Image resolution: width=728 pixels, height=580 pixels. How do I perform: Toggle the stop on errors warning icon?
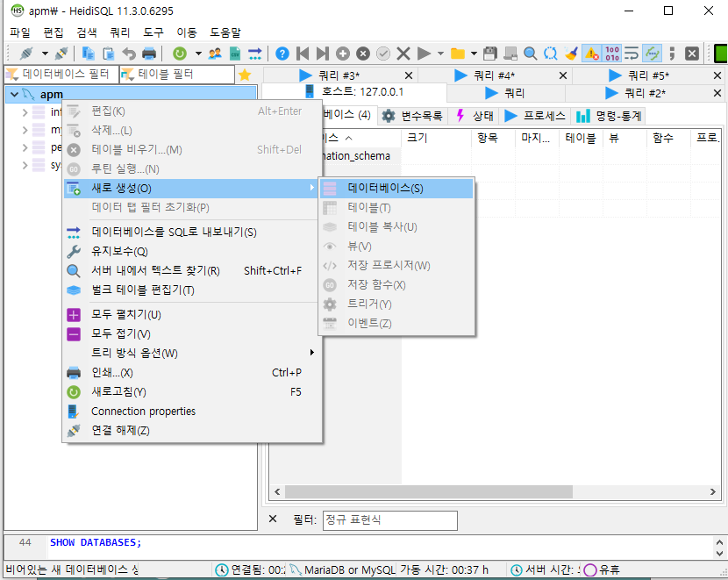coord(591,54)
